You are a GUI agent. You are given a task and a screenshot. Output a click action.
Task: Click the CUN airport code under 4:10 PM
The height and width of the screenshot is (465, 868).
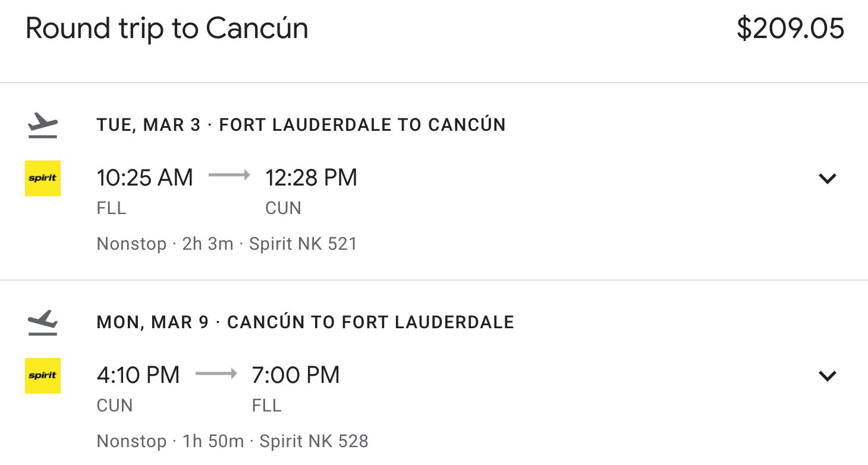[114, 406]
